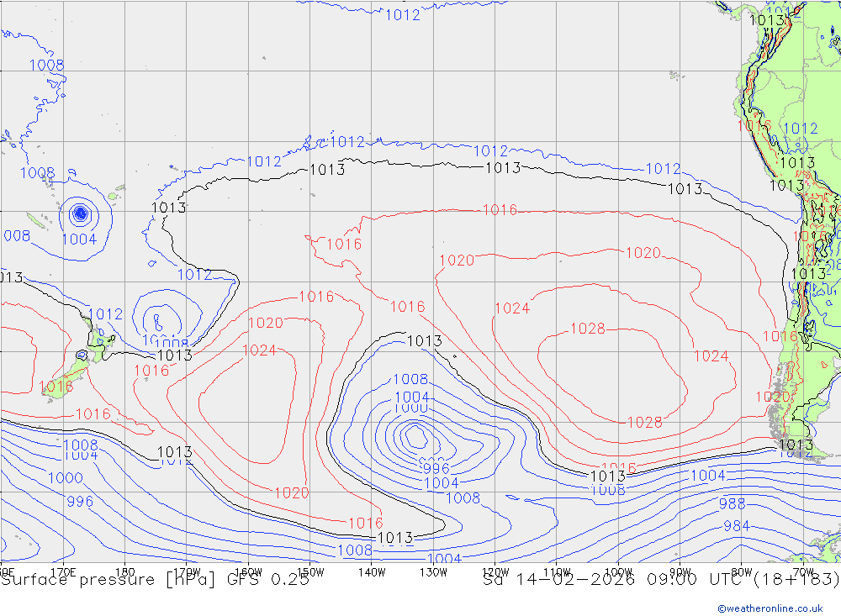
Task: Click the 140W longitude label
Action: (371, 572)
